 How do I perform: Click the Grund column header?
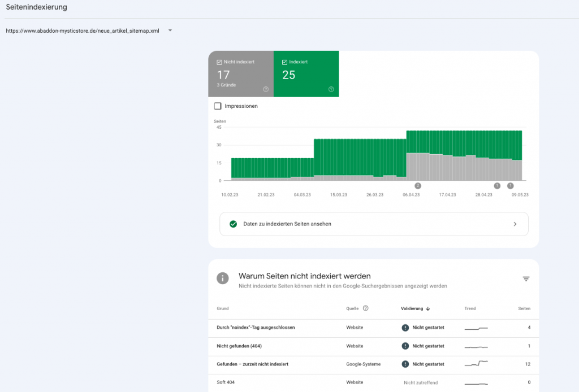tap(222, 308)
